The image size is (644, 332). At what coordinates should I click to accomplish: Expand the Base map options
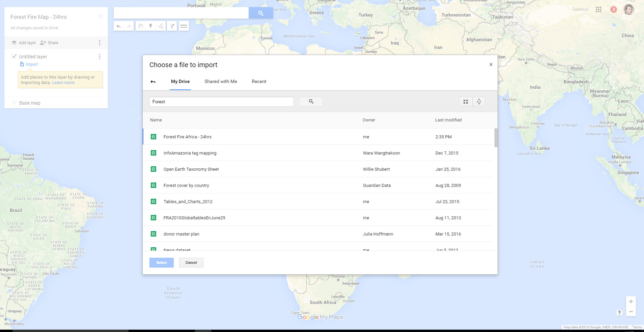point(14,103)
